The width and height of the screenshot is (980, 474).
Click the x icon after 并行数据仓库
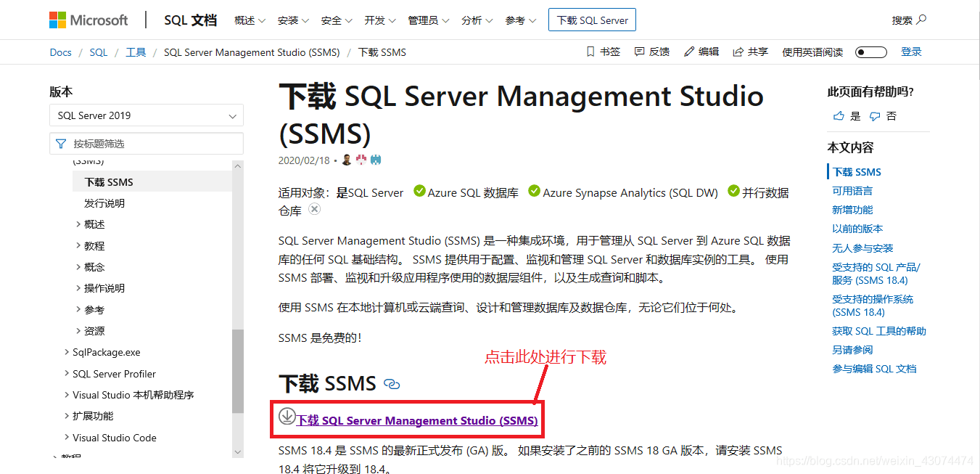pos(314,209)
